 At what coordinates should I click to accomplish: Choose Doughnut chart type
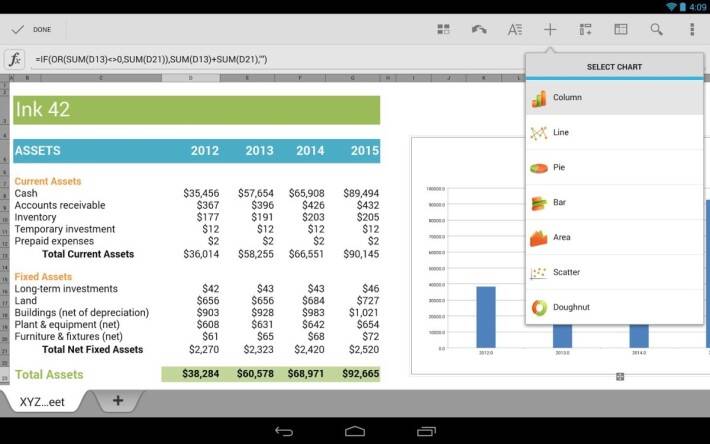614,307
